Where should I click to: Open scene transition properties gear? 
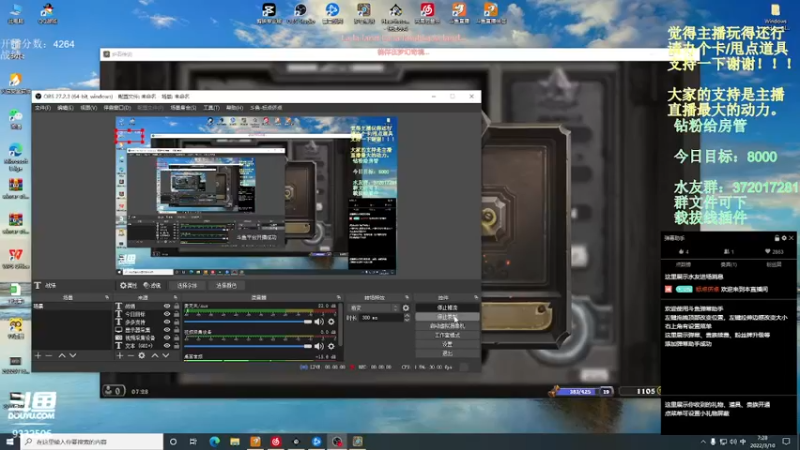coord(406,308)
